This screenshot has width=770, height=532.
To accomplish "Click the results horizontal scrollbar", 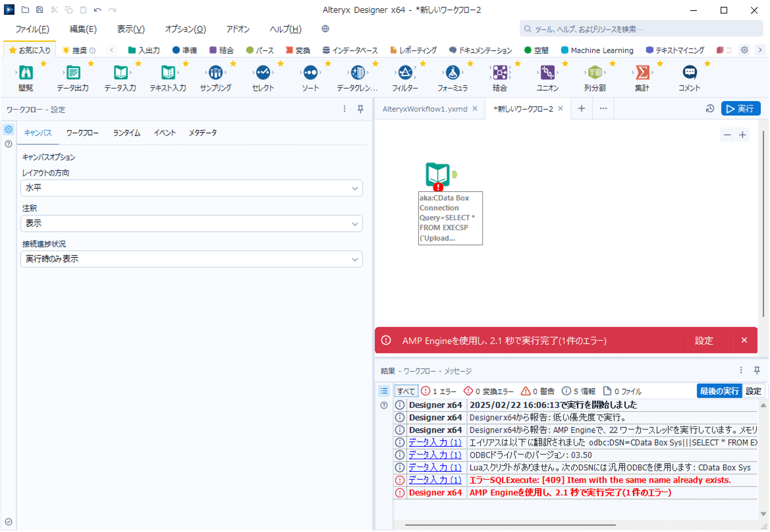I will [x=510, y=525].
